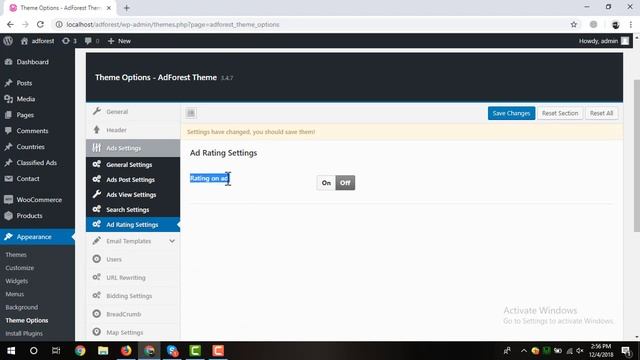Open the URL Rewriting section
Screen dimensions: 640x360
coord(133,278)
